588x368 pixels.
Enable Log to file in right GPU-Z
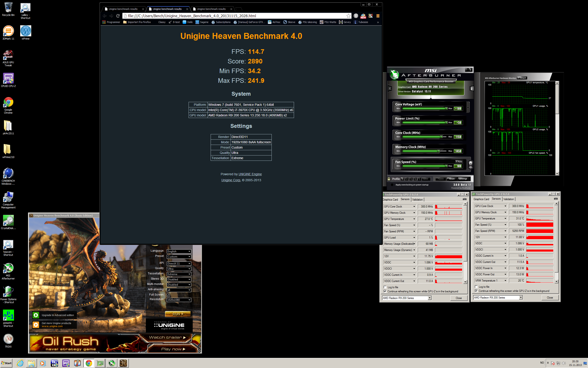pyautogui.click(x=476, y=287)
